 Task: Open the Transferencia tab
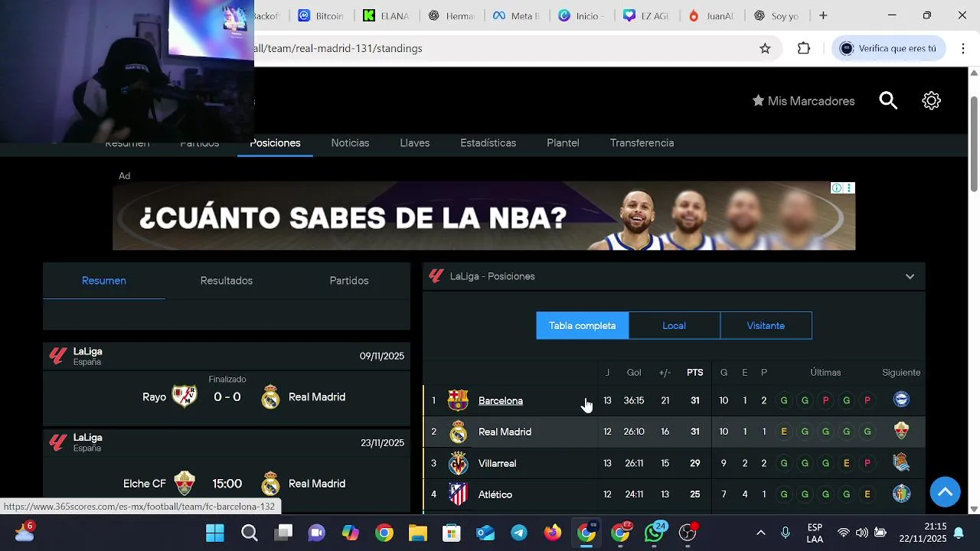pos(642,143)
